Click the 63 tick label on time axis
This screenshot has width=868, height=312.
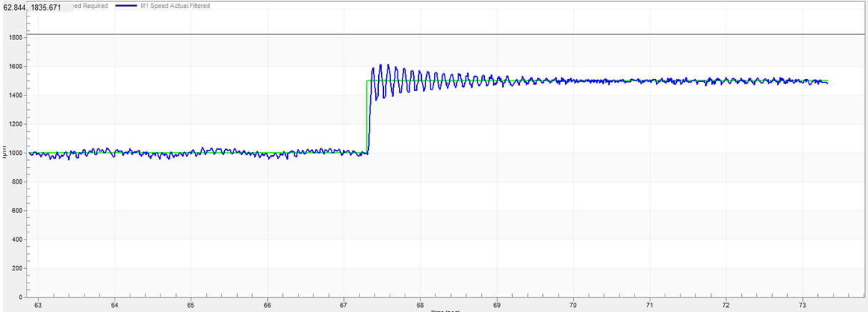point(37,305)
